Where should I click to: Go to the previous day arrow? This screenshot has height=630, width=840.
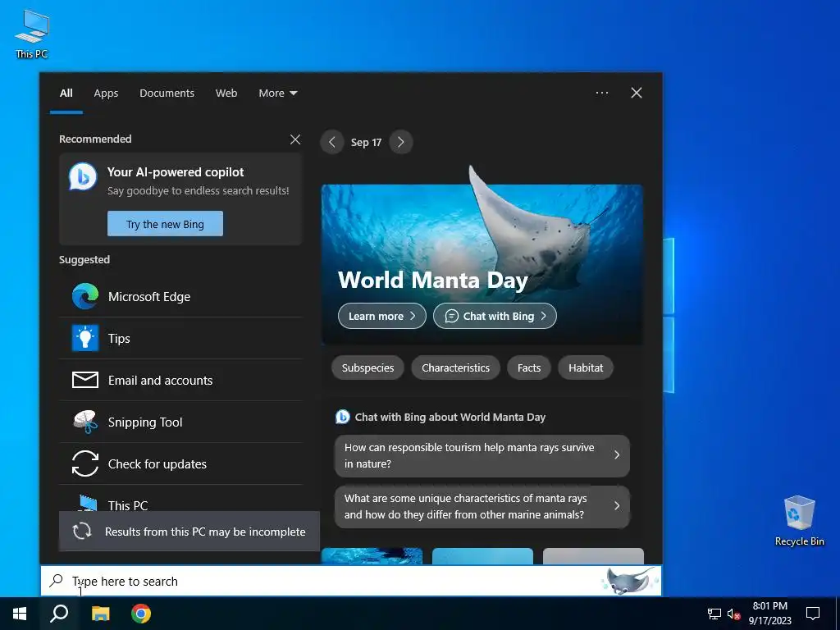[x=332, y=142]
